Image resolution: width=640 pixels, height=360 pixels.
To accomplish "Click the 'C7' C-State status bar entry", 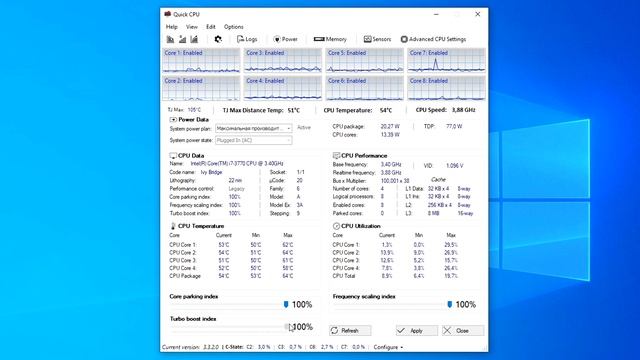I will pos(353,347).
